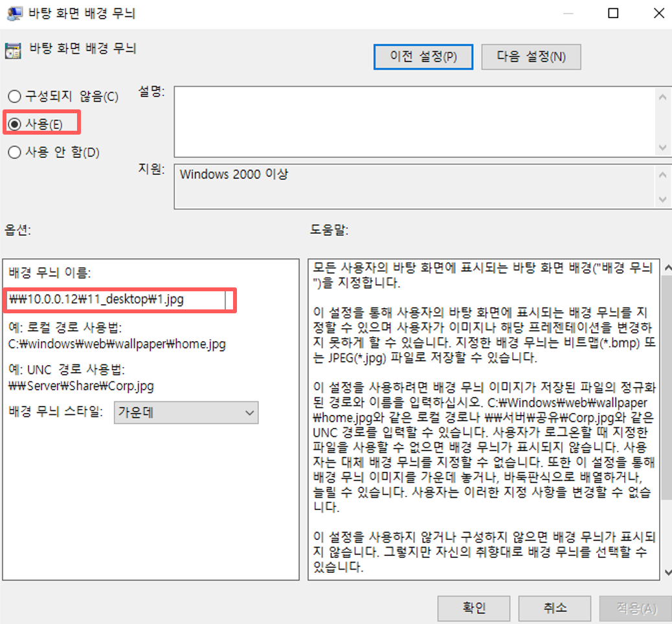The width and height of the screenshot is (672, 624).
Task: Click the policy setting icon beside 바탕 화면 배경 무늬 heading
Action: click(14, 50)
